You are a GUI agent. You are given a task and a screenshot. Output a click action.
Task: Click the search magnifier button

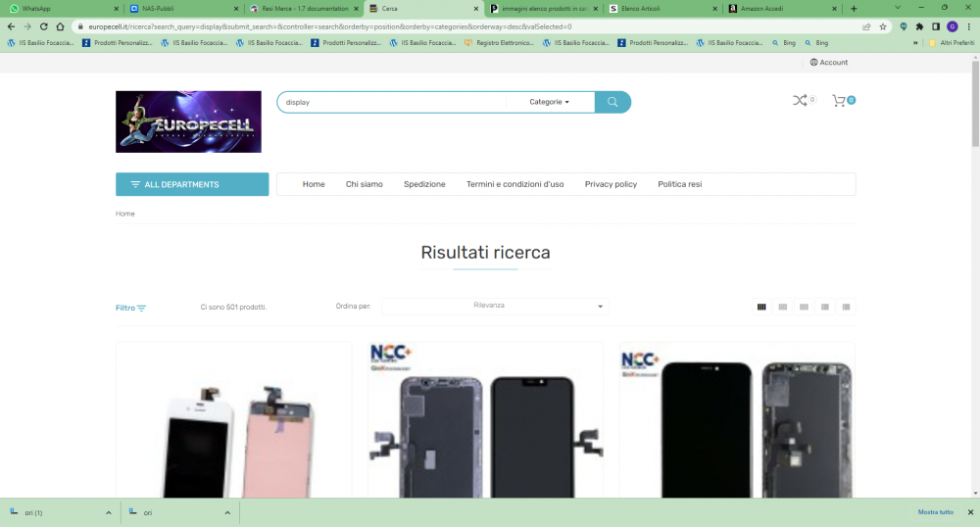pyautogui.click(x=612, y=102)
